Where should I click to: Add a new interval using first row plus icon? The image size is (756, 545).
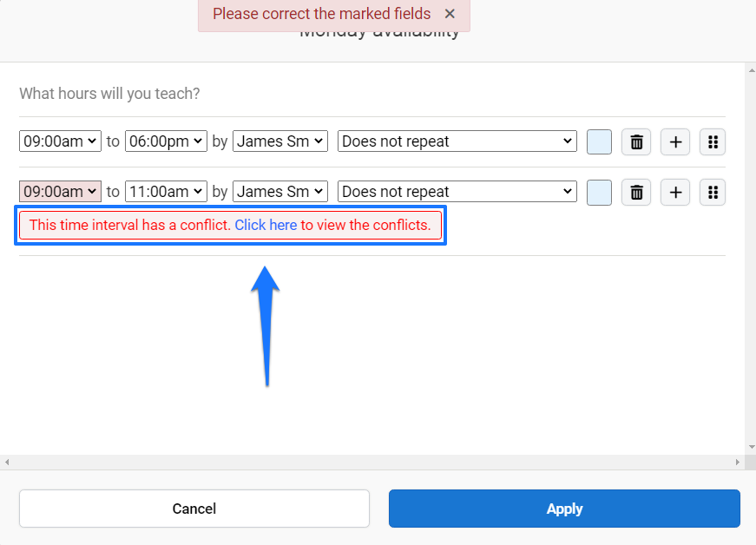(674, 141)
